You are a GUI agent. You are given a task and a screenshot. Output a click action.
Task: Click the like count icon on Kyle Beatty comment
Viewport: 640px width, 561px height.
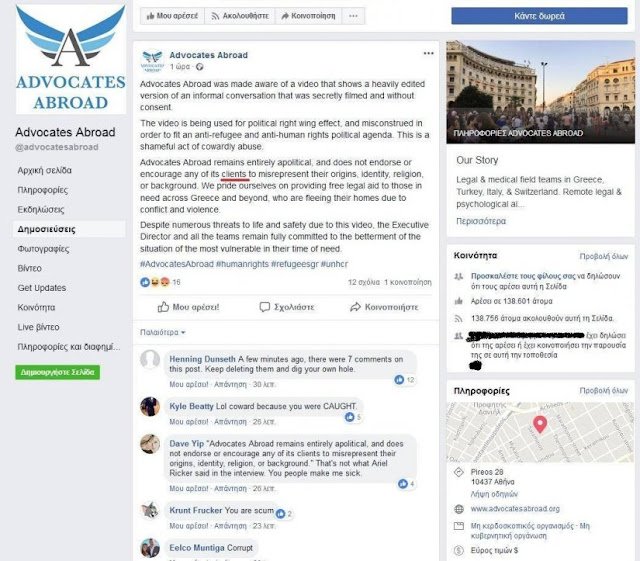pos(350,417)
